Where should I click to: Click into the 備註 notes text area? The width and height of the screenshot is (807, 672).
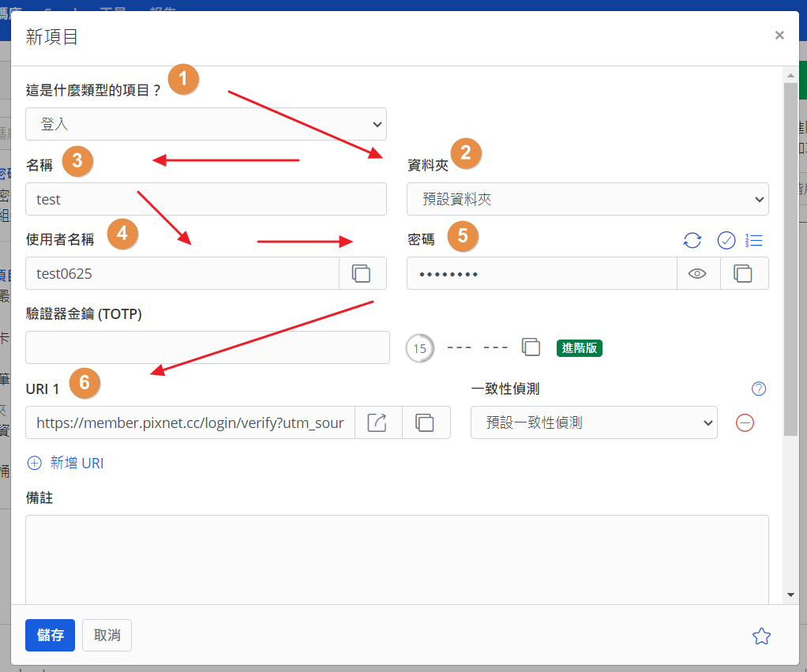click(397, 559)
